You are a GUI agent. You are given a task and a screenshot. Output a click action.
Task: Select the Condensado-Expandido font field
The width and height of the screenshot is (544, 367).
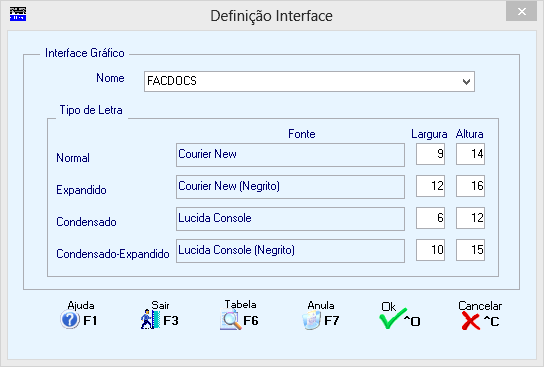(290, 250)
